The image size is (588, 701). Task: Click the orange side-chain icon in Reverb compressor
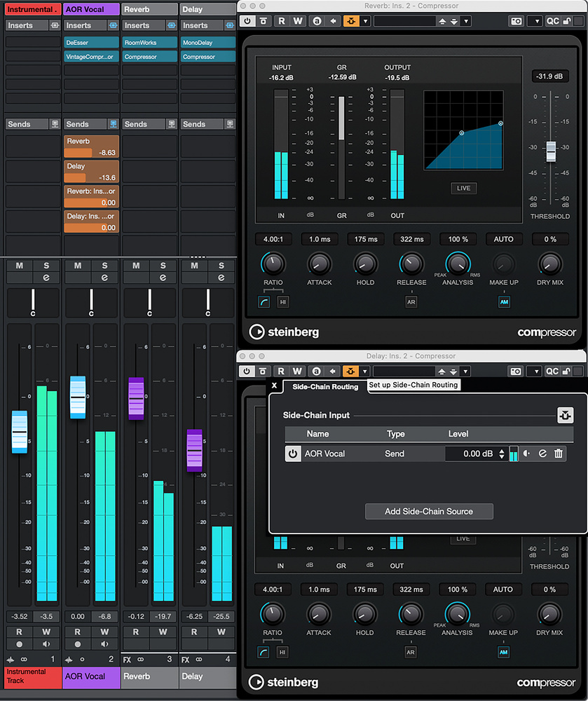(351, 21)
